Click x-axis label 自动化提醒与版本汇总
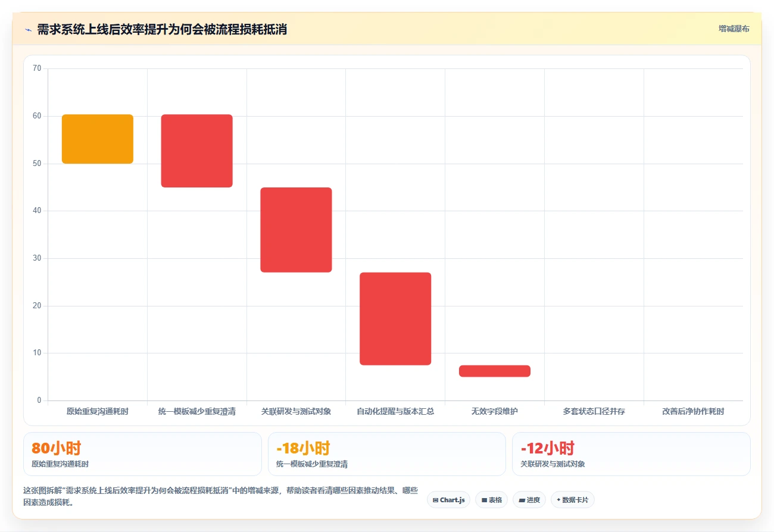The height and width of the screenshot is (532, 774). tap(395, 411)
